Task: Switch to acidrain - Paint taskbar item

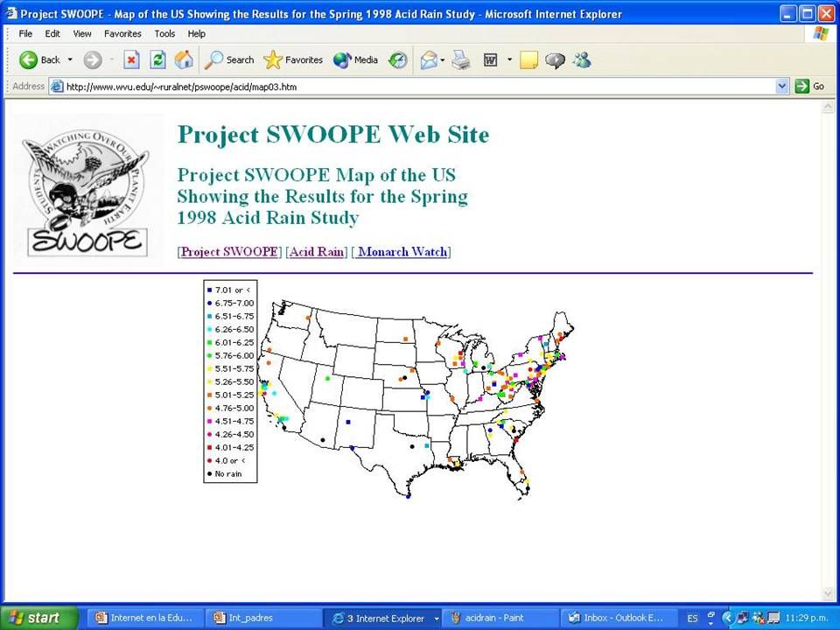Action: [500, 619]
